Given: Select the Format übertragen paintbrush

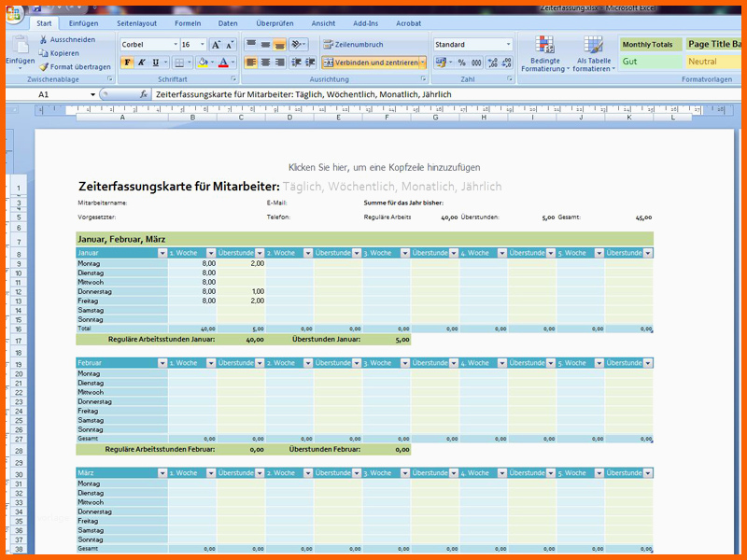Looking at the screenshot, I should 44,66.
